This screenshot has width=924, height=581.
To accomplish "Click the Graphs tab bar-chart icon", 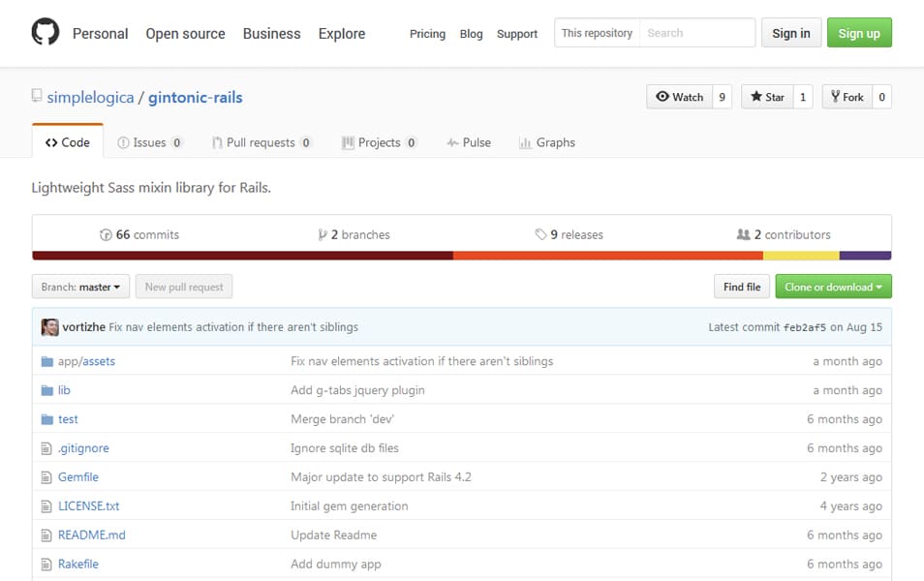I will [x=525, y=142].
